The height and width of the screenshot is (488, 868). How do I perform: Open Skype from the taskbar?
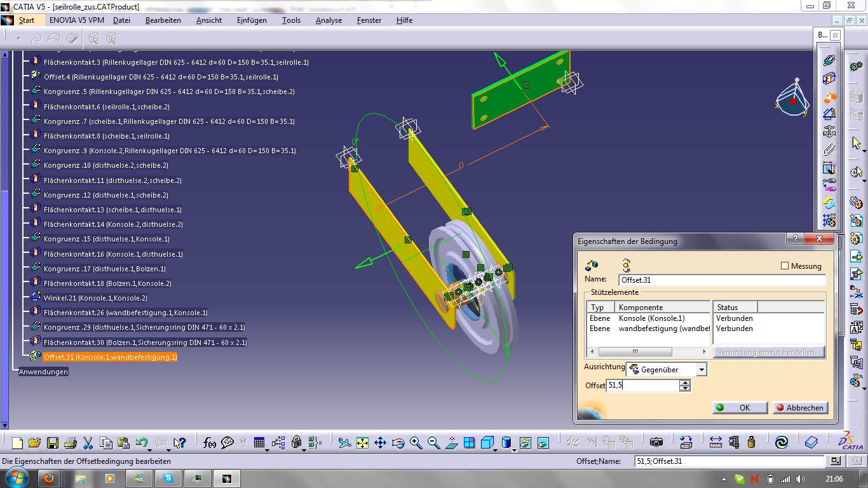click(168, 478)
